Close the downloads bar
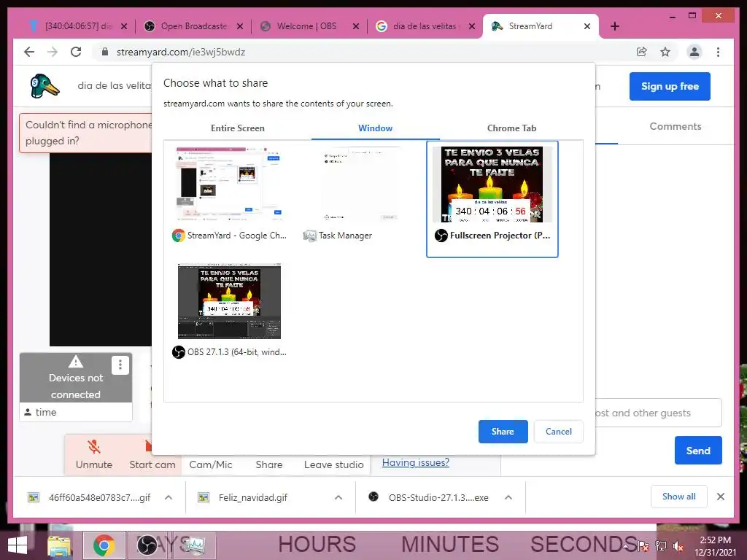The image size is (747, 560). [721, 497]
